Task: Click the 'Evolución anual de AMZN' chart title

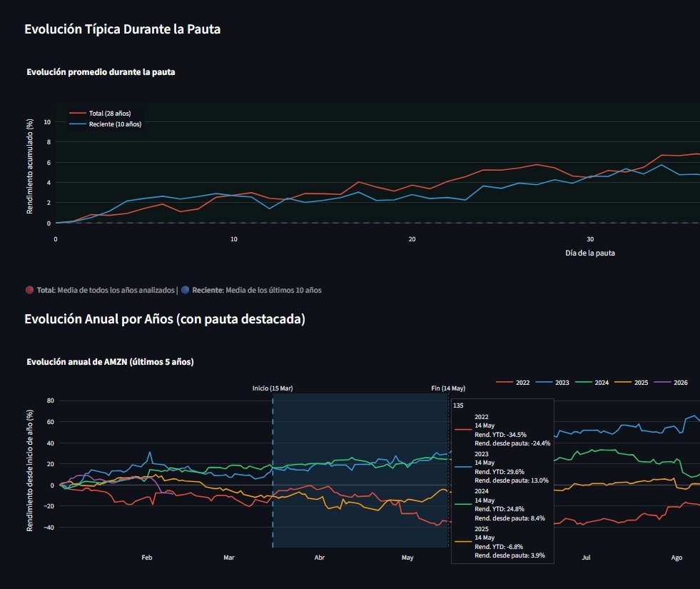Action: click(110, 362)
